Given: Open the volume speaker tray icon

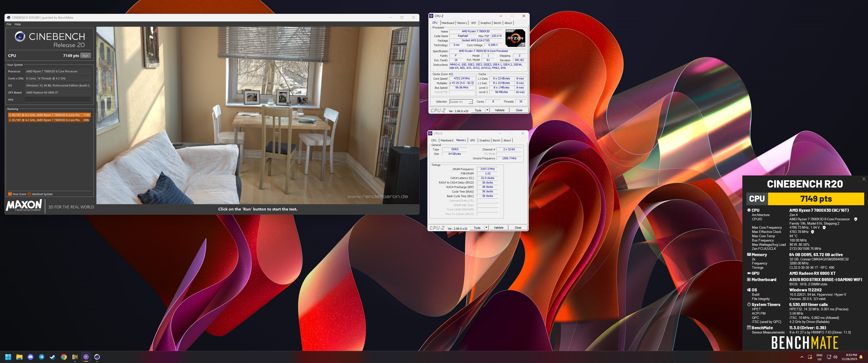Looking at the screenshot, I should (x=835, y=357).
